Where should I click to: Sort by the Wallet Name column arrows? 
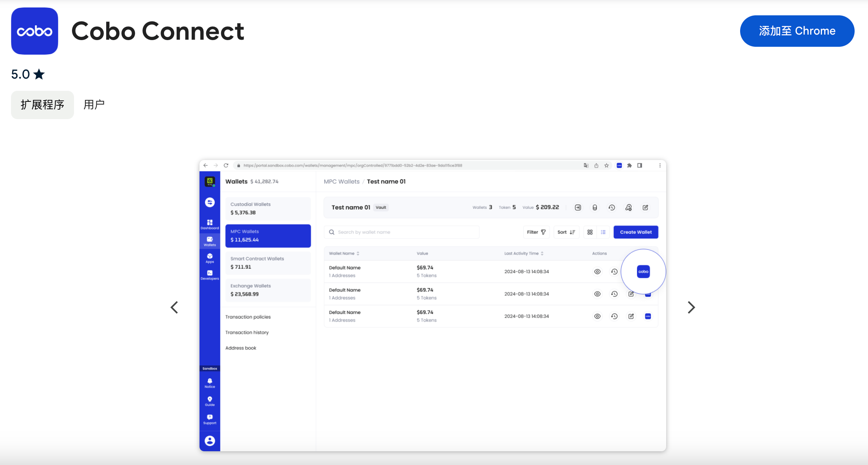(x=358, y=254)
